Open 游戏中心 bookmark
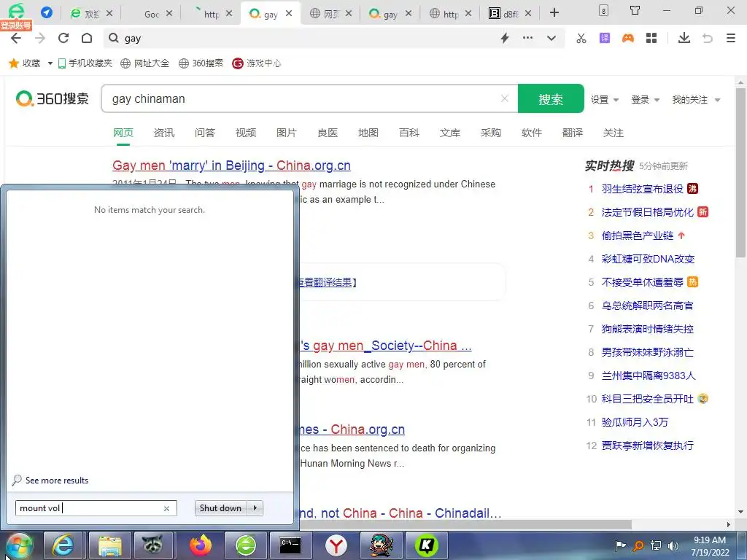The width and height of the screenshot is (747, 560). point(256,63)
